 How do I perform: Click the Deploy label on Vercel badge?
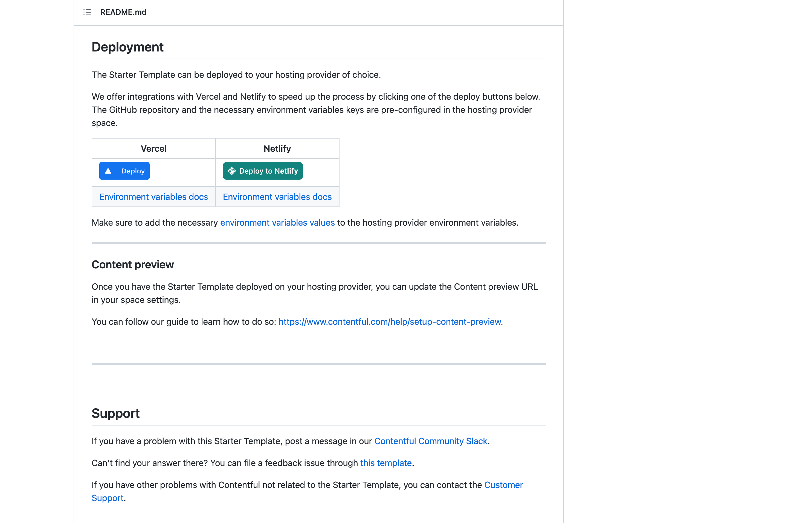click(x=133, y=171)
